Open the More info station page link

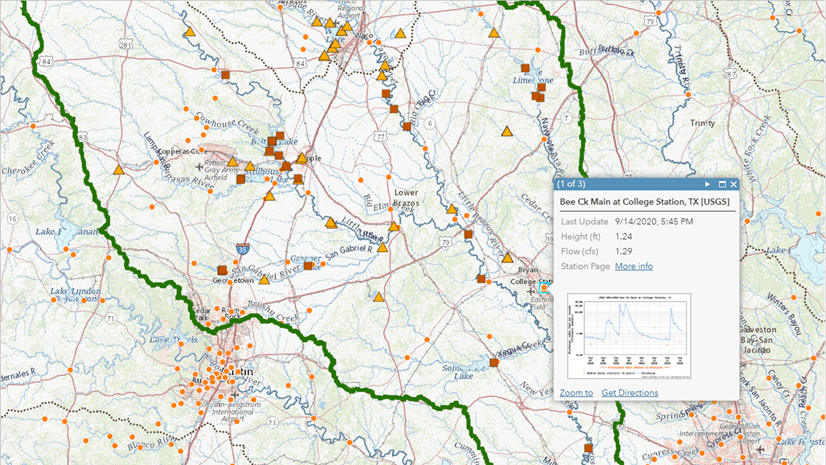pyautogui.click(x=634, y=266)
